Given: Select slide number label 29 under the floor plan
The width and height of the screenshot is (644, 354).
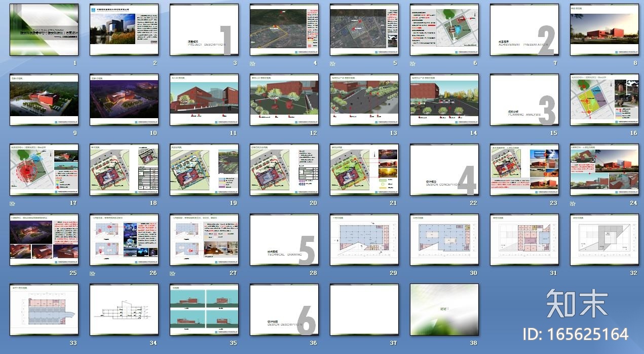Looking at the screenshot, I should tap(393, 272).
